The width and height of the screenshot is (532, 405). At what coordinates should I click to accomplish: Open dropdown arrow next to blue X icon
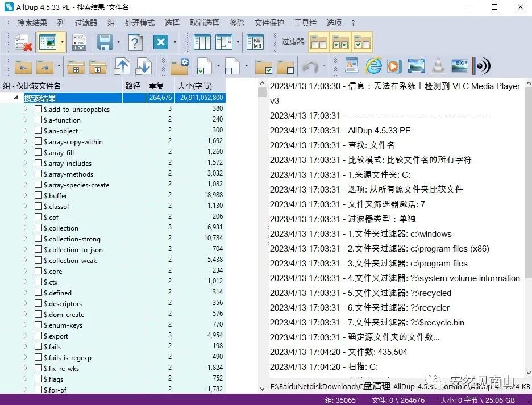click(x=174, y=43)
